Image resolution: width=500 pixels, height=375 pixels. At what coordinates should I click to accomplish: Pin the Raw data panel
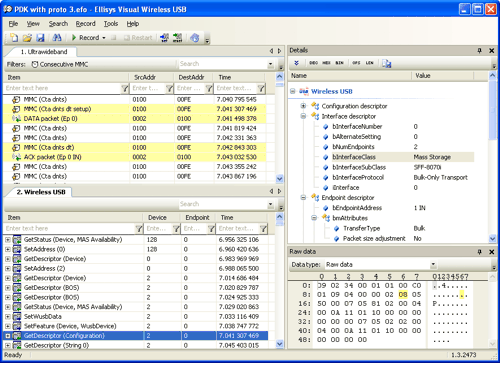coord(480,252)
